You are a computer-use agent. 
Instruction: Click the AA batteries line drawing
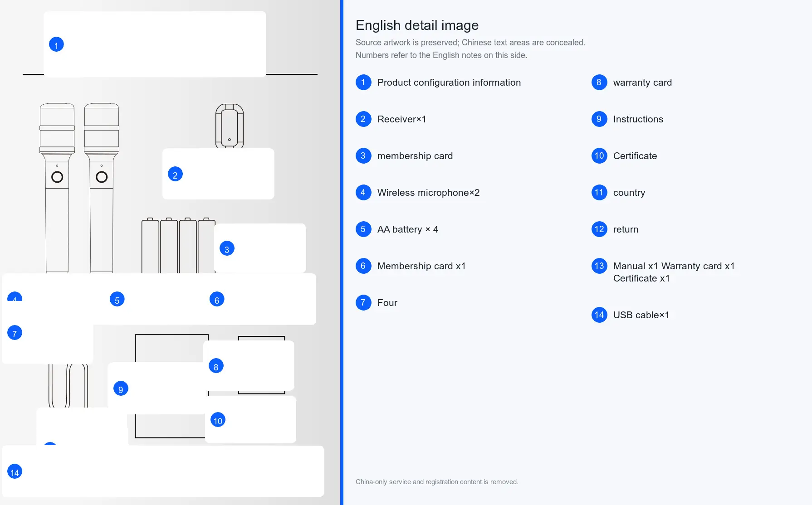click(x=178, y=245)
